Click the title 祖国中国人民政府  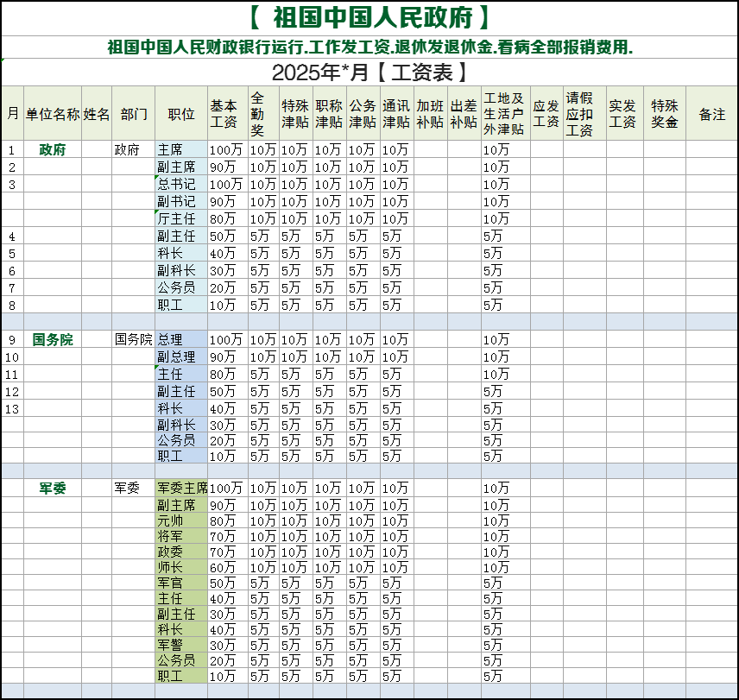point(370,18)
